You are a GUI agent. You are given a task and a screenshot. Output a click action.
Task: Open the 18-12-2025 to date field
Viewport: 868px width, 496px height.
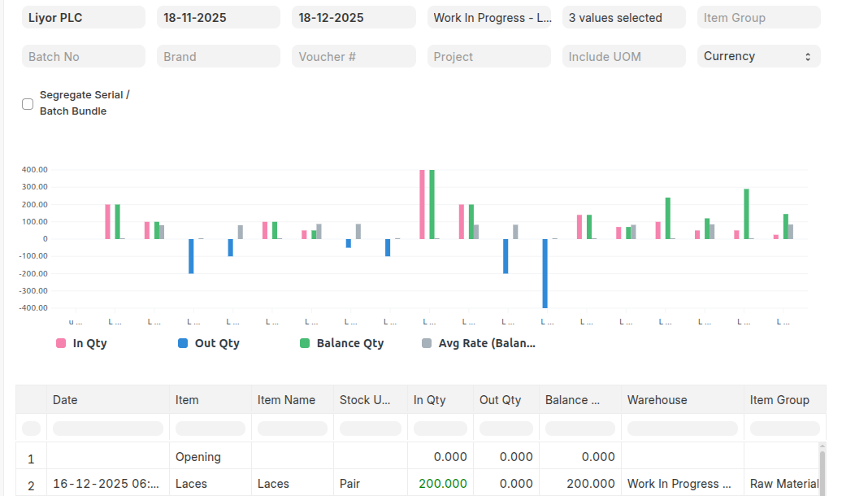(x=353, y=18)
